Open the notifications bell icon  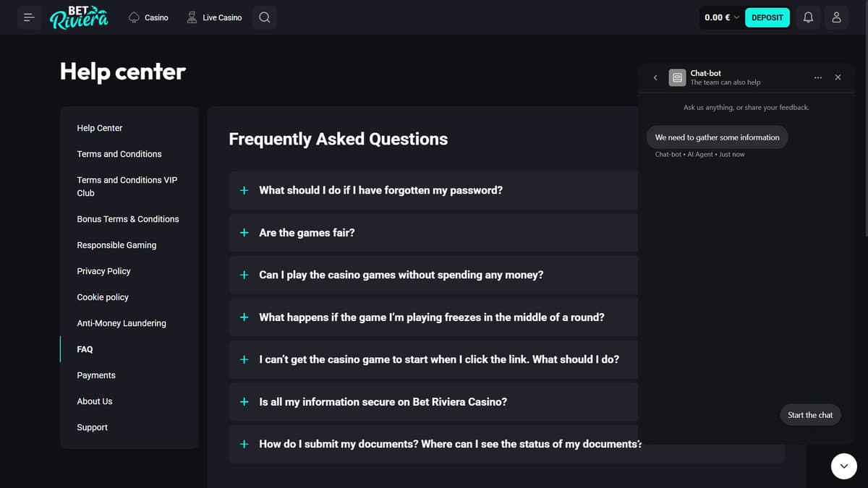[809, 17]
